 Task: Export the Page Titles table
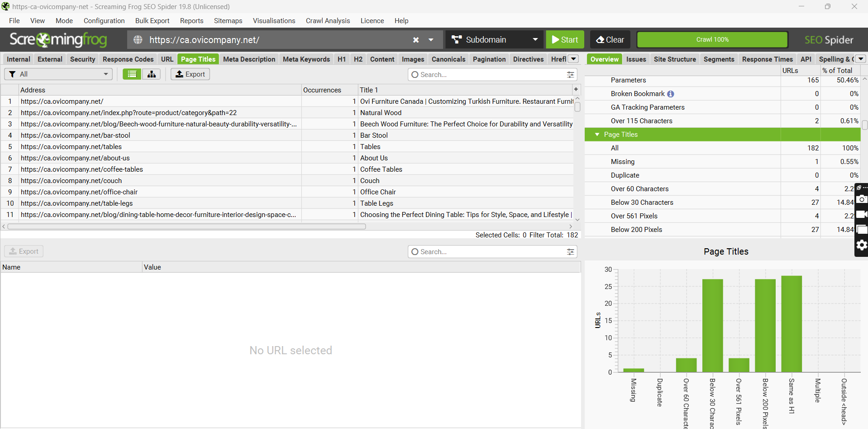(190, 74)
